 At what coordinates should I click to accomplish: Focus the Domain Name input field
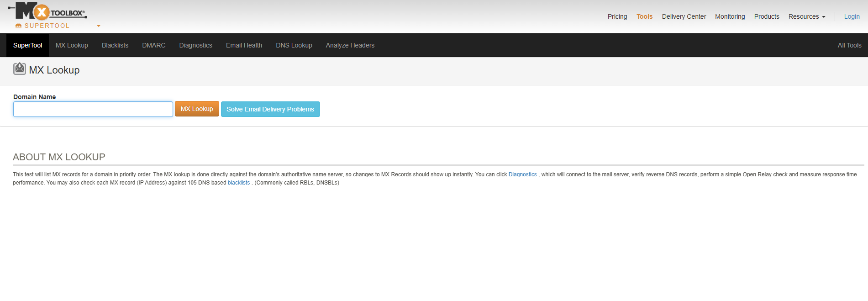(x=93, y=109)
